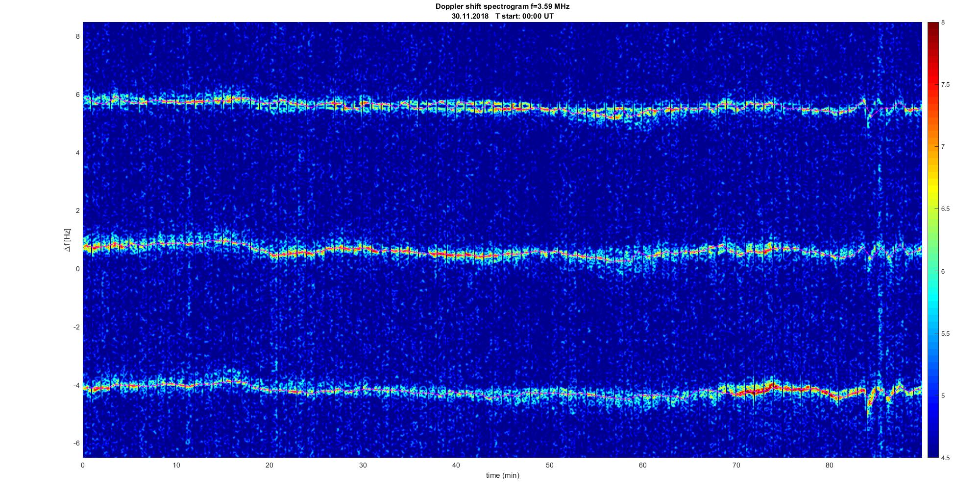Viewport: 980px width, 491px height.
Task: Click the y-axis tick label 6
Action: coord(77,94)
